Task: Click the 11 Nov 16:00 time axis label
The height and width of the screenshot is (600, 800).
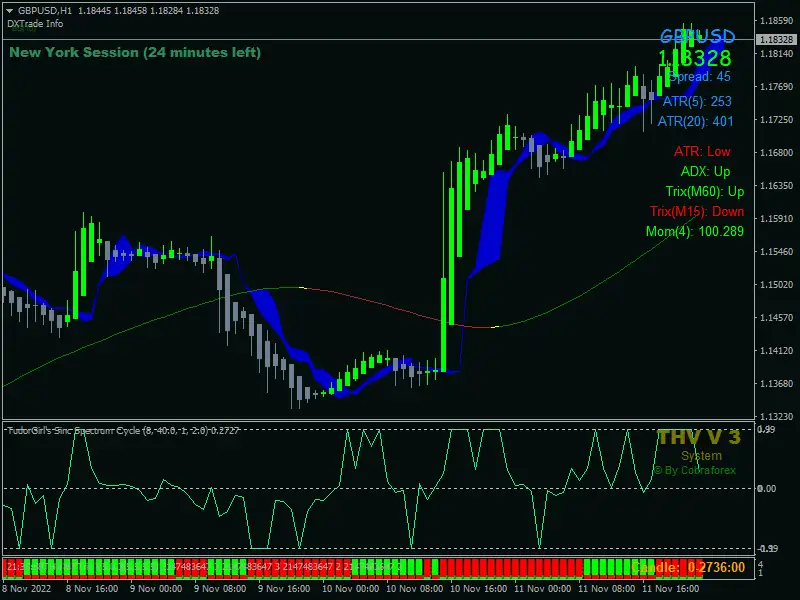Action: [x=670, y=589]
